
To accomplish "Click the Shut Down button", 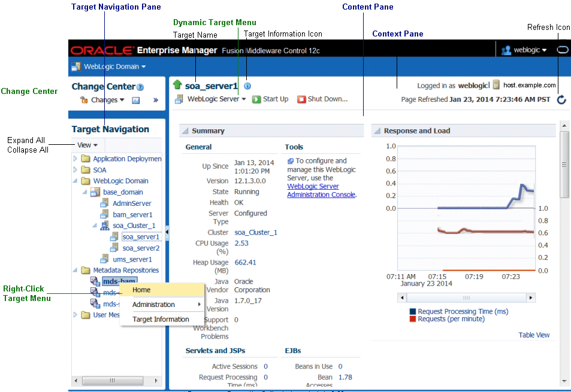I will tap(322, 99).
